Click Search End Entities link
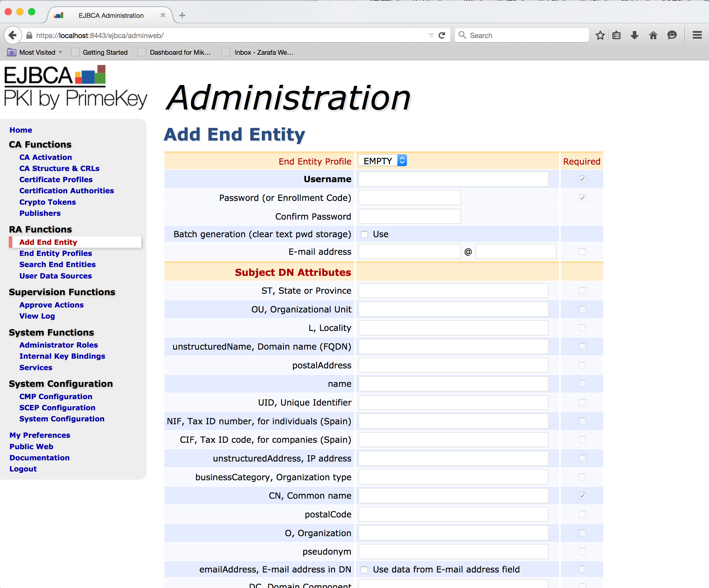Screen dimensions: 709x588 (58, 264)
